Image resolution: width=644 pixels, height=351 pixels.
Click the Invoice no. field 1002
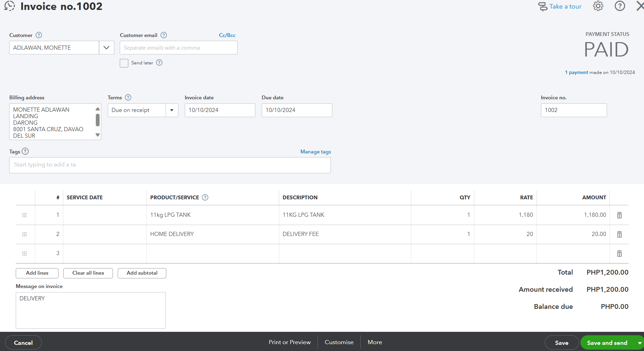click(x=574, y=110)
